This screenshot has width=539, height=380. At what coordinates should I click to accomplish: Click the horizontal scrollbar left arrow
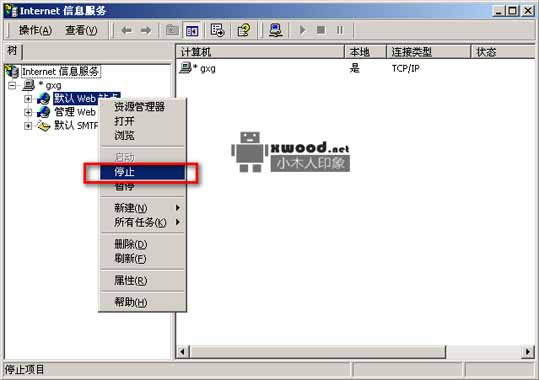(183, 352)
